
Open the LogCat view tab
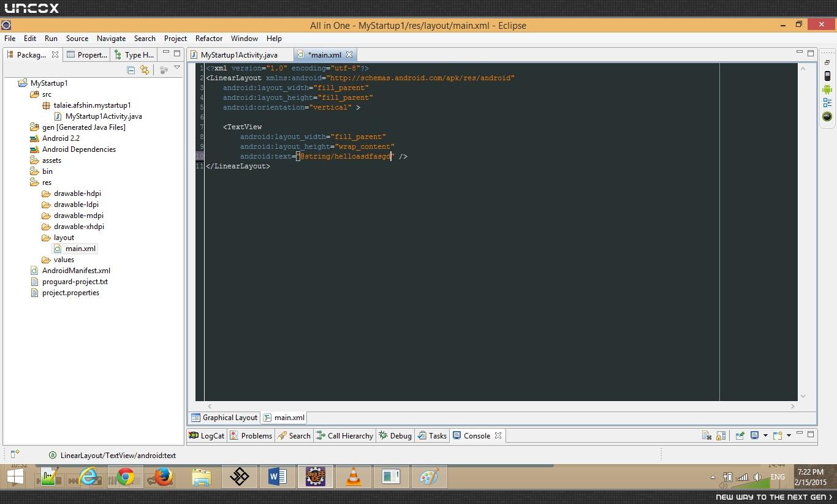[206, 435]
